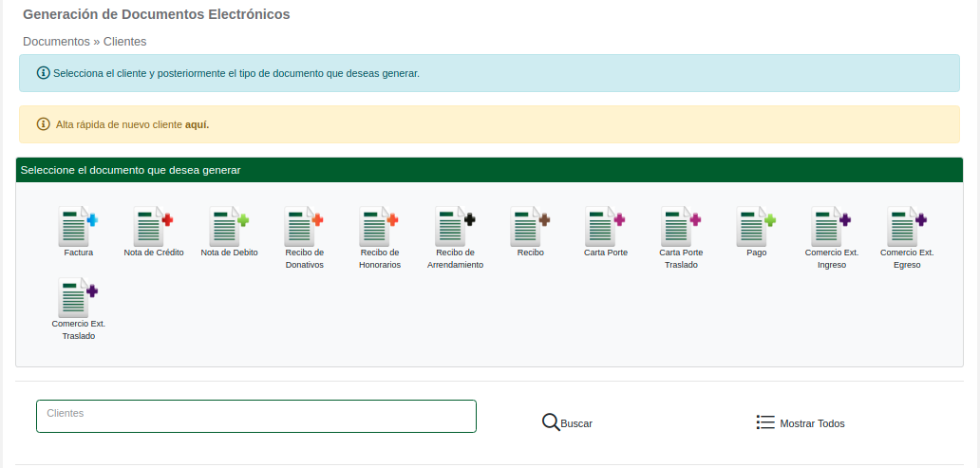Open the Carta Porte Traslado icon
980x468 pixels.
click(x=681, y=227)
